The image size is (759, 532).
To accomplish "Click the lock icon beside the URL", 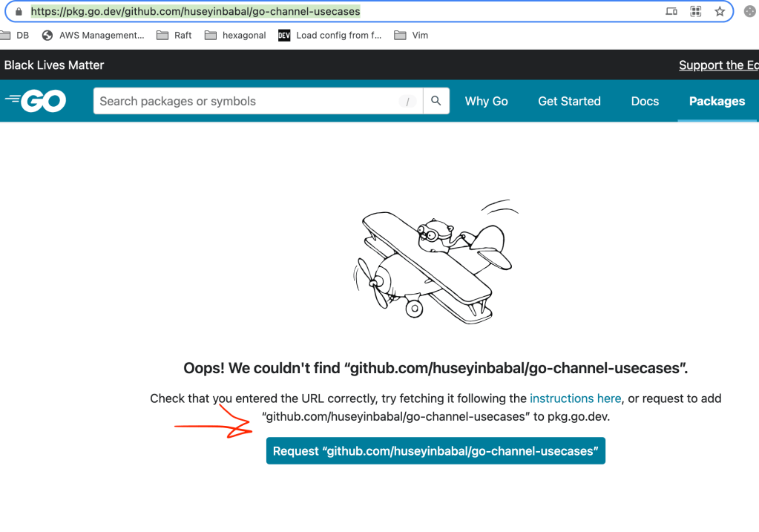I will click(x=19, y=12).
